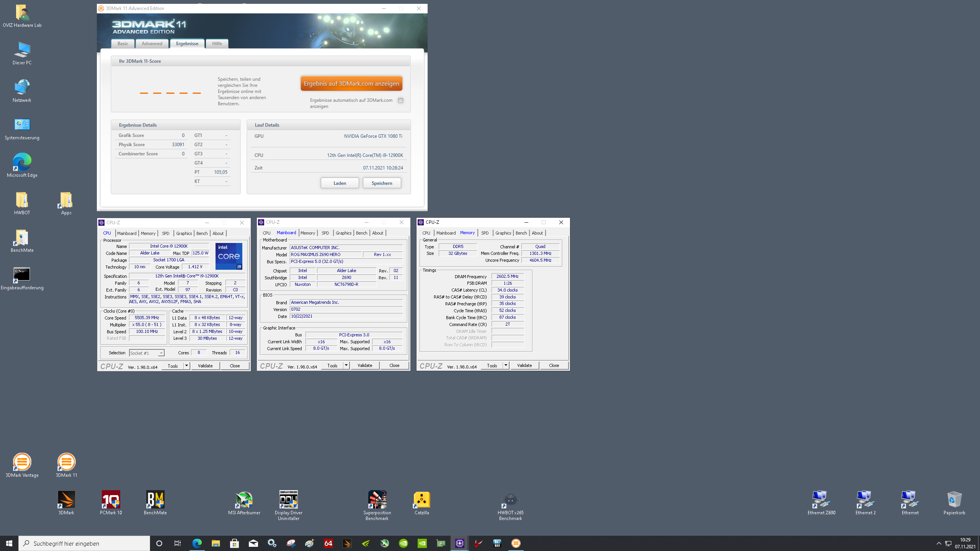Viewport: 980px width, 551px height.
Task: Click the Cortana circle on the taskbar
Action: [x=159, y=543]
